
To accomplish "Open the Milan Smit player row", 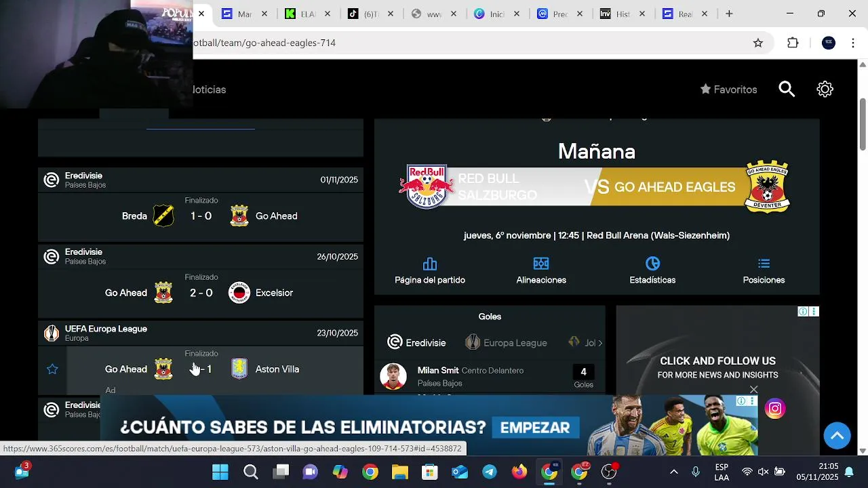I will pyautogui.click(x=490, y=377).
